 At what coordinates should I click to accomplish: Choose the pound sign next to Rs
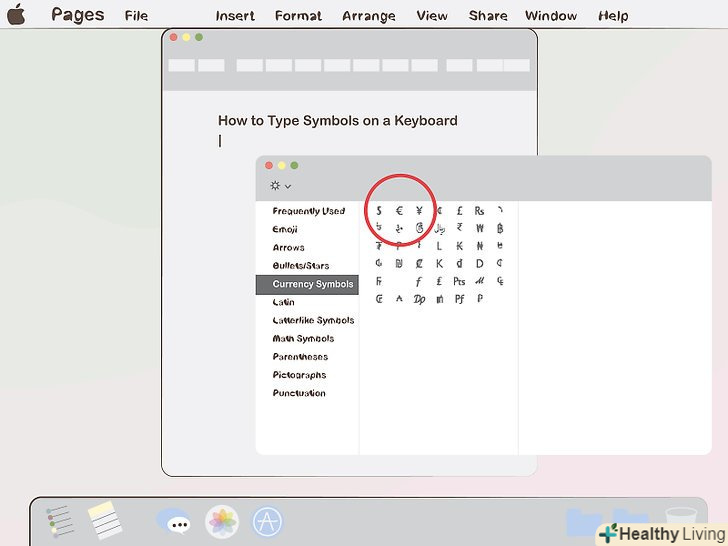click(x=459, y=211)
